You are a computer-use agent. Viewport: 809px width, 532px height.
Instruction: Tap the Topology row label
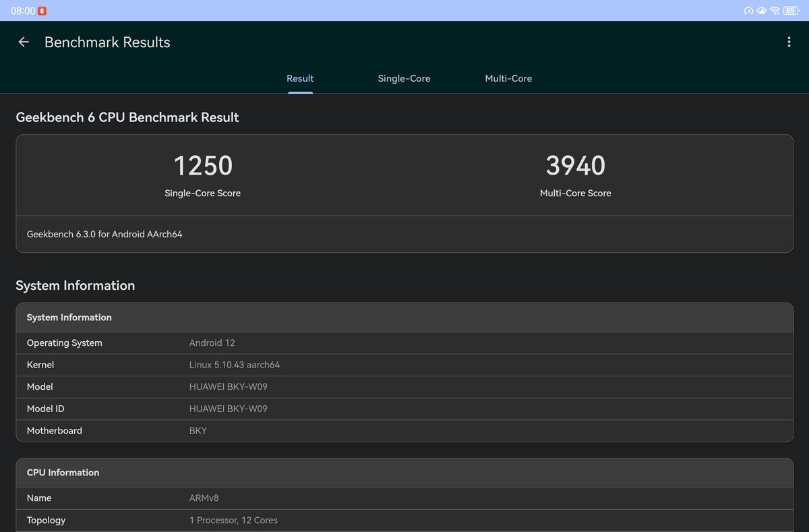47,520
